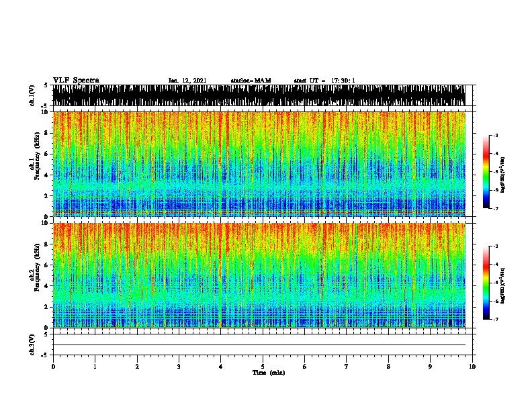This screenshot has height=411, width=532.
Task: Click the "2" kHz tick of ch.2 spectrogram
Action: (47, 307)
